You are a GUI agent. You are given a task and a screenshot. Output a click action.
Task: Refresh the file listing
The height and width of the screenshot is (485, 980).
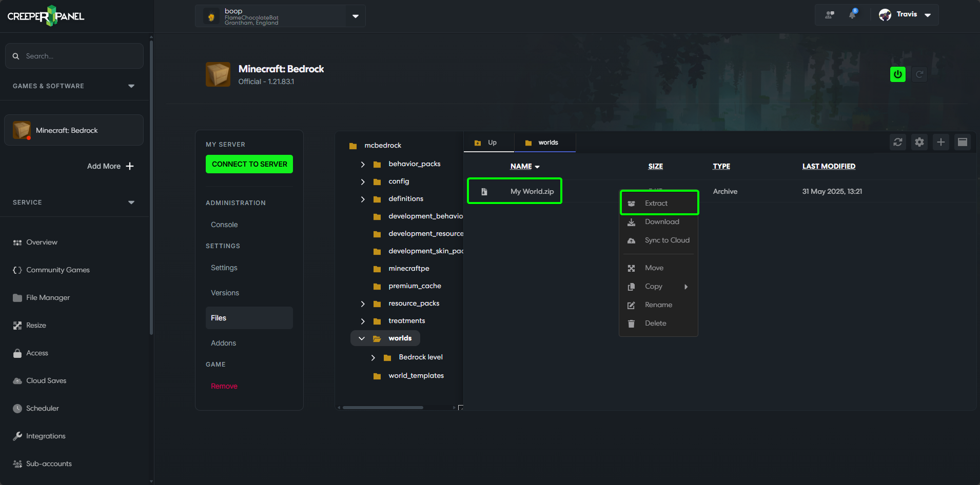(x=898, y=142)
